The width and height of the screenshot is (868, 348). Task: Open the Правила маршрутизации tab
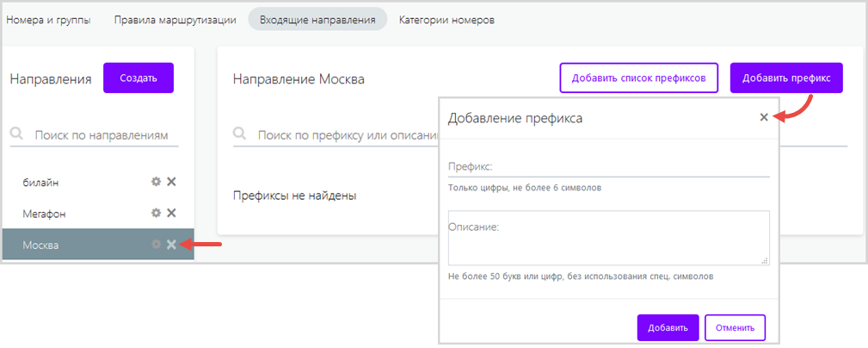175,19
